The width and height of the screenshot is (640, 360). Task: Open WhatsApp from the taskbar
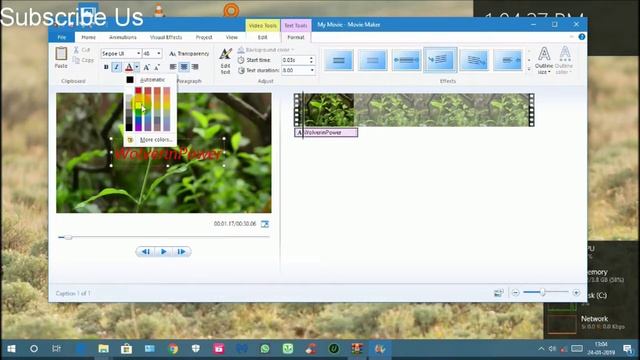265,349
